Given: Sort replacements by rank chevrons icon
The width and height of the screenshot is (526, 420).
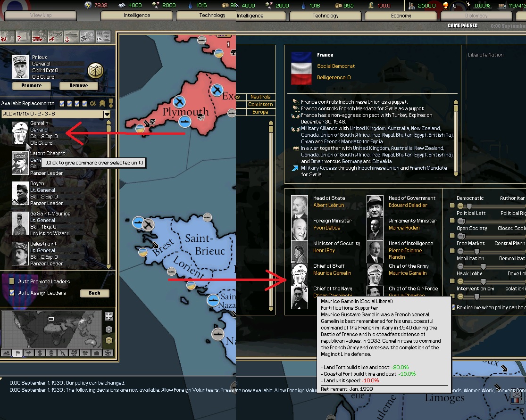Looking at the screenshot, I should click(102, 104).
